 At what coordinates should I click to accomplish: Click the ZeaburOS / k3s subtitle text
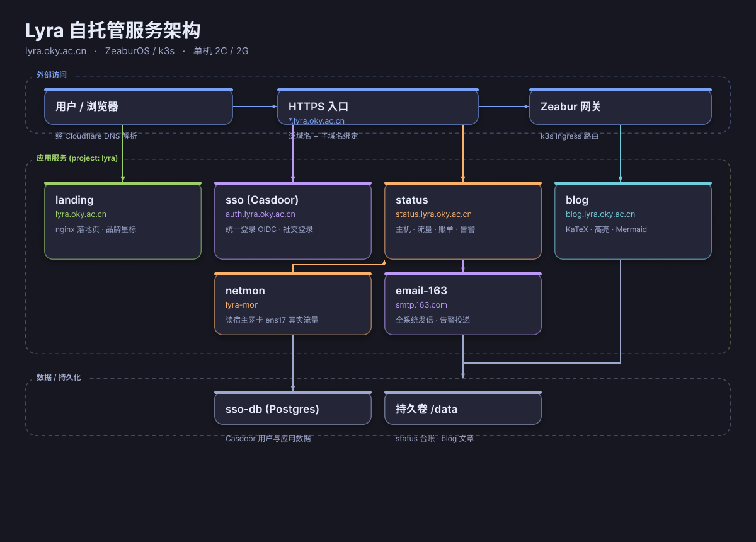pos(140,51)
